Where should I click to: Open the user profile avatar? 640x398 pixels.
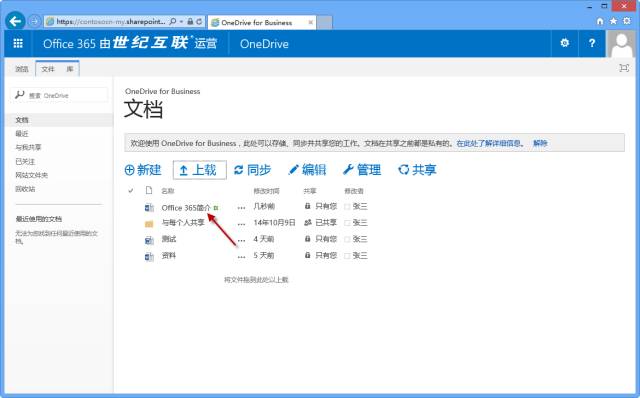(621, 44)
